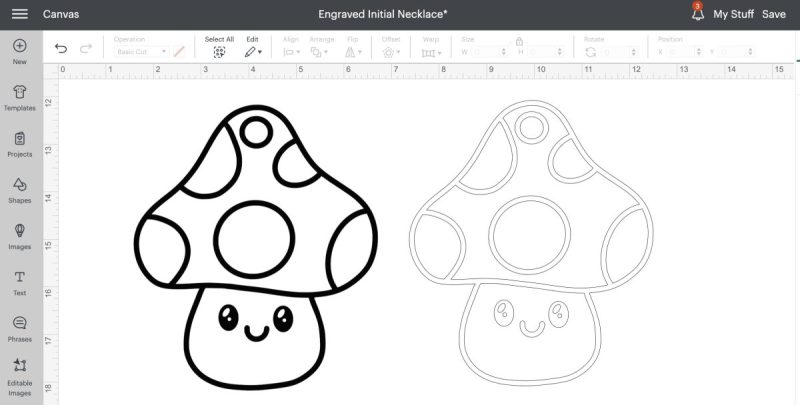This screenshot has width=800, height=405.
Task: Open the Align dropdown
Action: click(292, 52)
